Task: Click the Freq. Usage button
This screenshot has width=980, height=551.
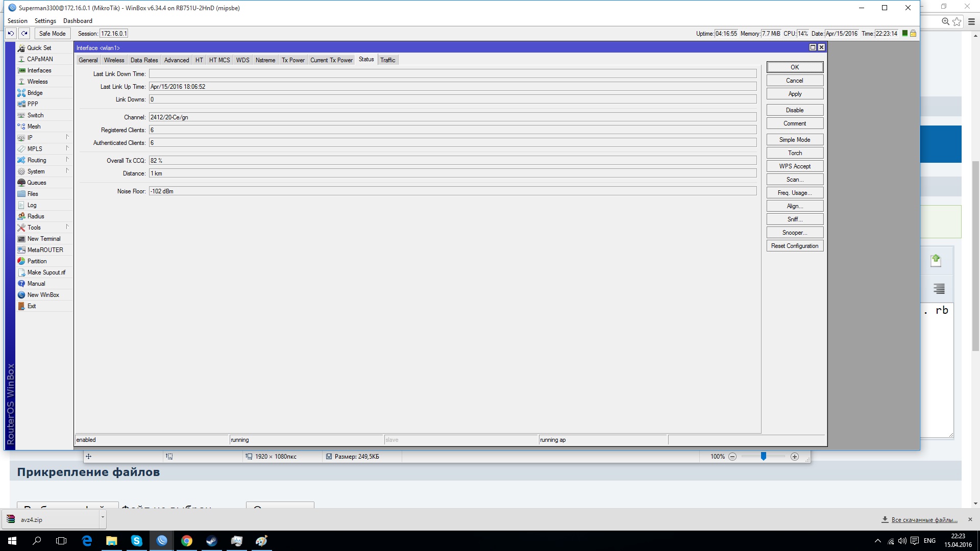Action: (794, 193)
